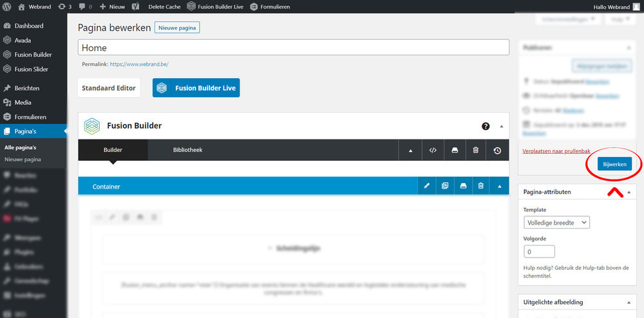The image size is (644, 318).
Task: Open the webrand.be permalink
Action: point(139,64)
